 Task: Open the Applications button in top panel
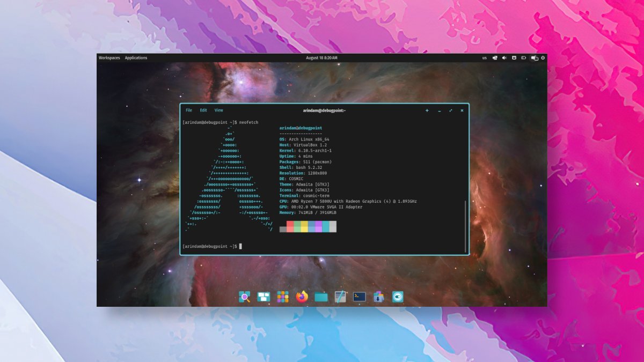click(x=136, y=58)
